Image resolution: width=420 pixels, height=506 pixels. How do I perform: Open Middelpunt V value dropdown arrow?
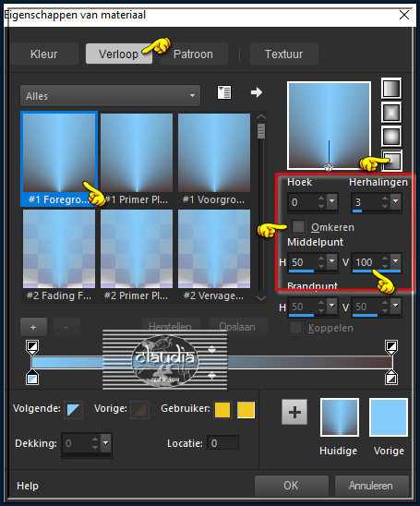click(x=396, y=261)
